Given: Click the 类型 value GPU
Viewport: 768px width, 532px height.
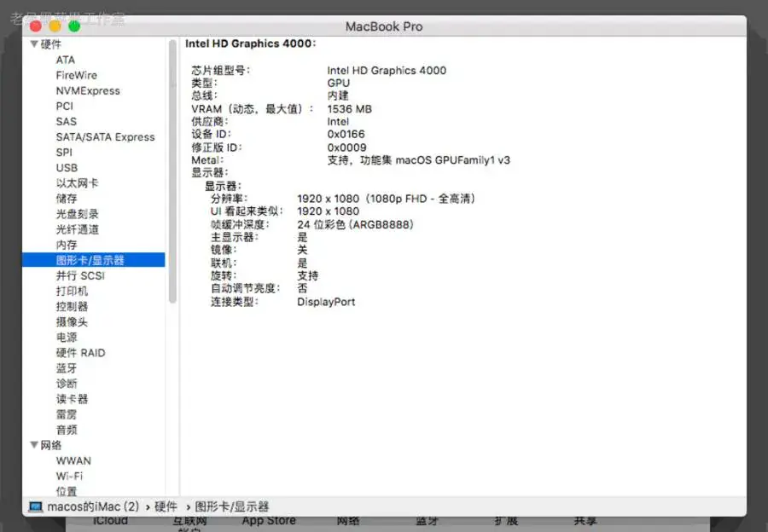Looking at the screenshot, I should point(339,83).
